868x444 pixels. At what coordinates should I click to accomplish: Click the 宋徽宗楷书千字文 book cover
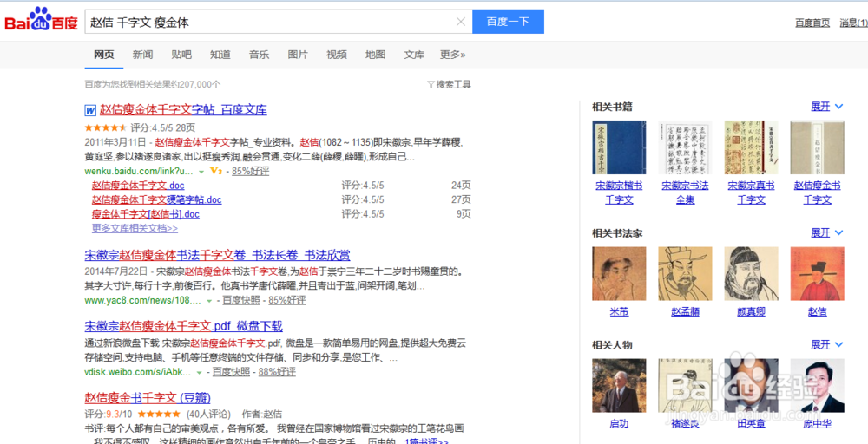[619, 147]
